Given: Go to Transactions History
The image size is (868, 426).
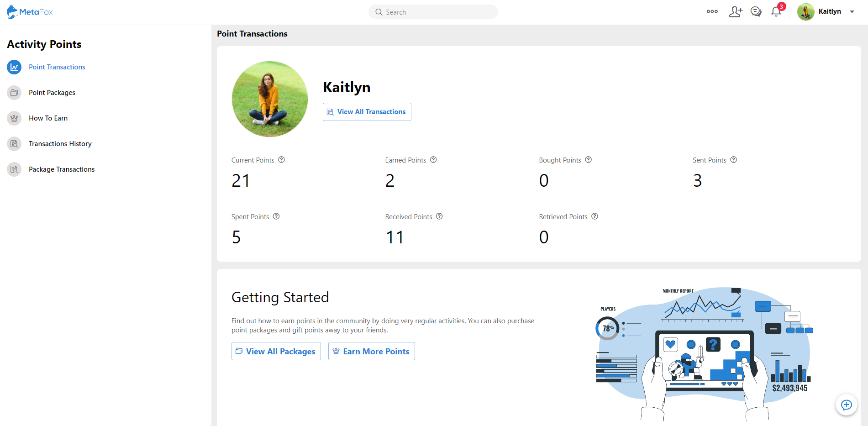Looking at the screenshot, I should (60, 144).
